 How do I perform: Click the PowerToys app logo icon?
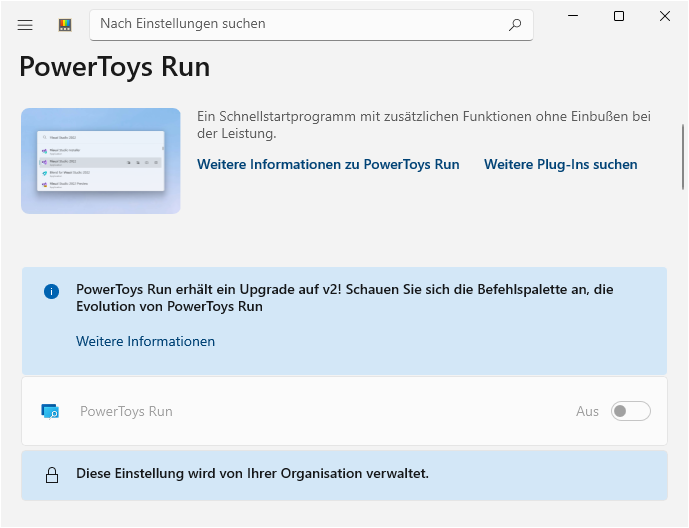(x=65, y=25)
